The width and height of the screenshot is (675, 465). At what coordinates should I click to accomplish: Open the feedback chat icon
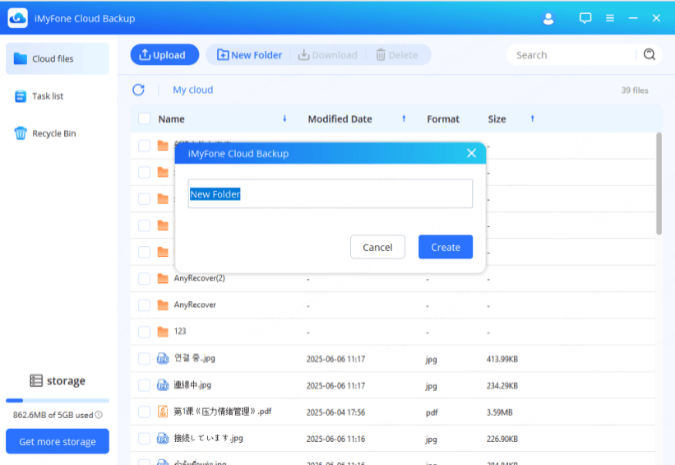[585, 18]
